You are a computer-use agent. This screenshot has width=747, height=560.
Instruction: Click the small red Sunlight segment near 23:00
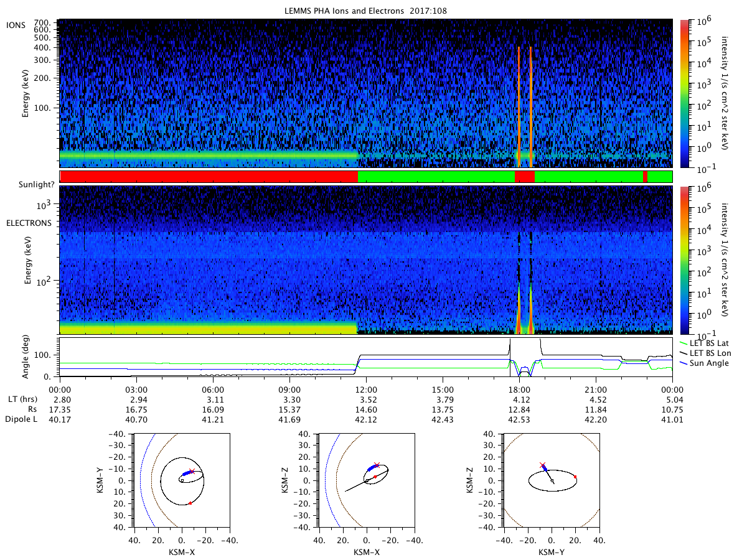[645, 177]
